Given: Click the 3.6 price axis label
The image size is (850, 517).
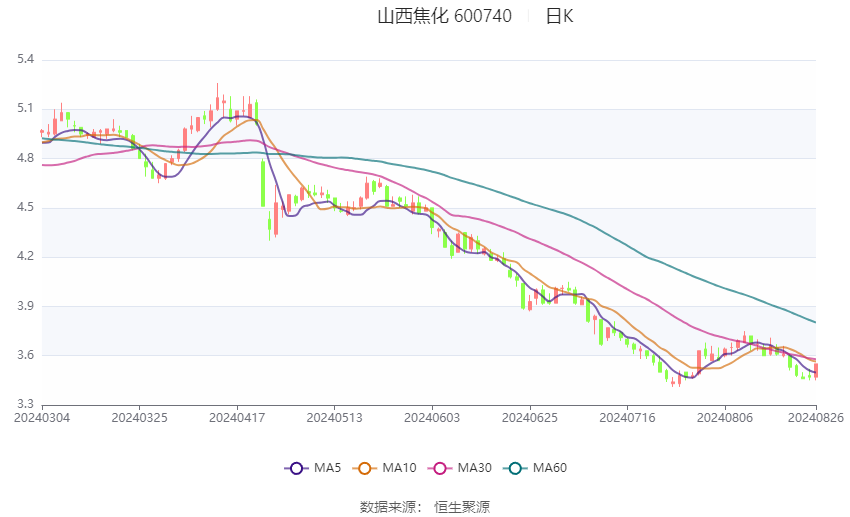Looking at the screenshot, I should click(x=25, y=356).
